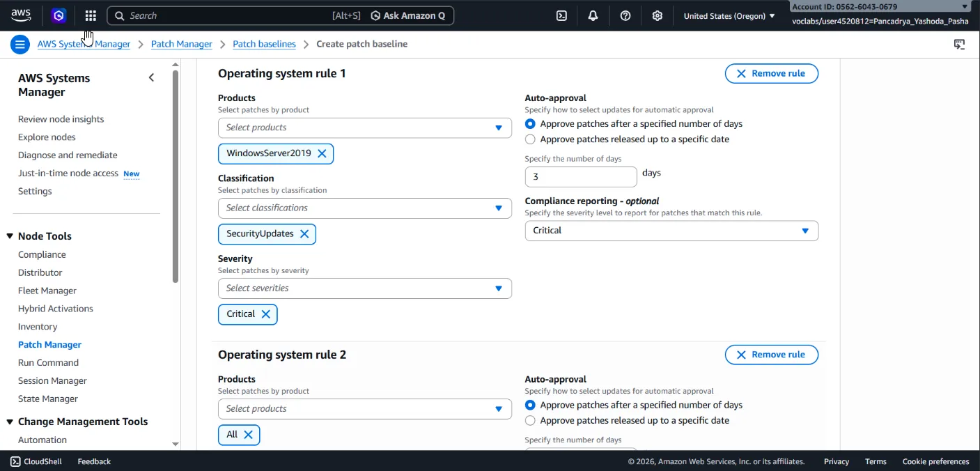Open Cookie preferences

(x=935, y=461)
